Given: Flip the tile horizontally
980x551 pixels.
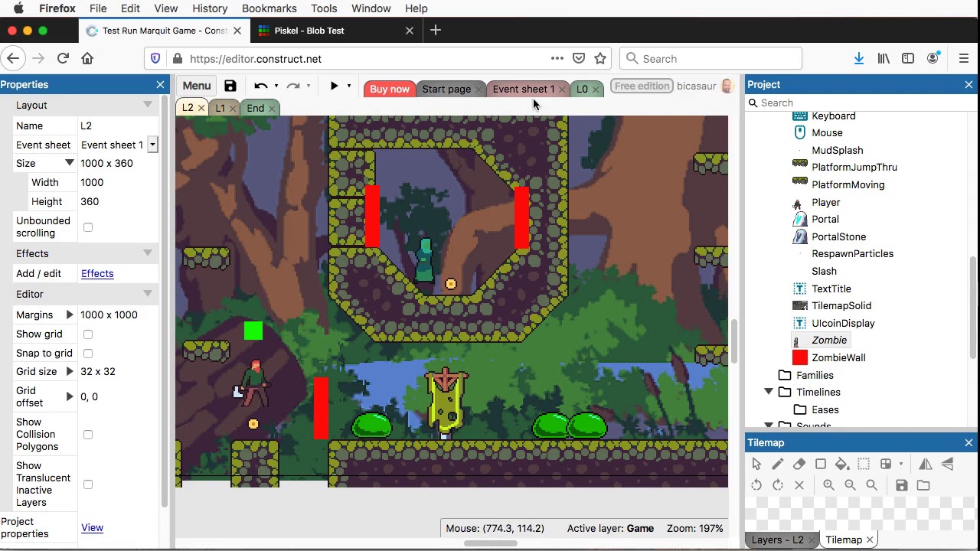Looking at the screenshot, I should click(926, 464).
